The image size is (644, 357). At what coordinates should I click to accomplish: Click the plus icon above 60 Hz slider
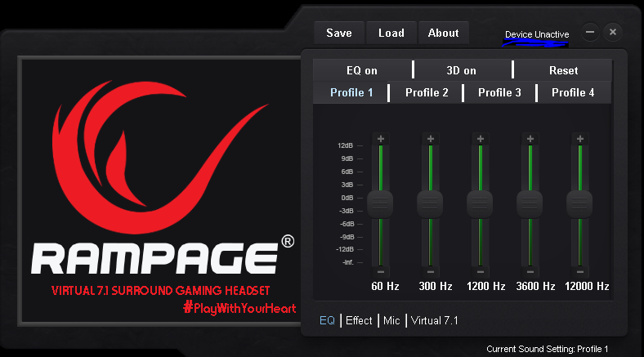click(381, 139)
